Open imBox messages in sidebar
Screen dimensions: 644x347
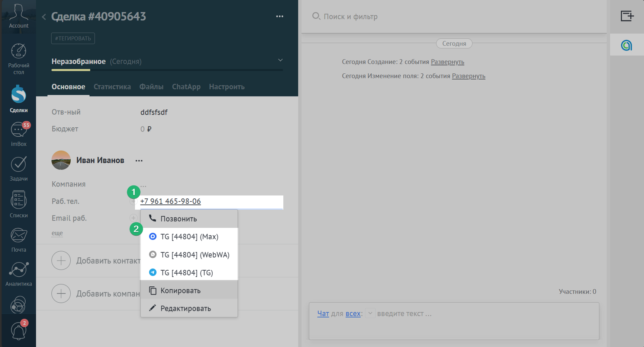coord(19,134)
